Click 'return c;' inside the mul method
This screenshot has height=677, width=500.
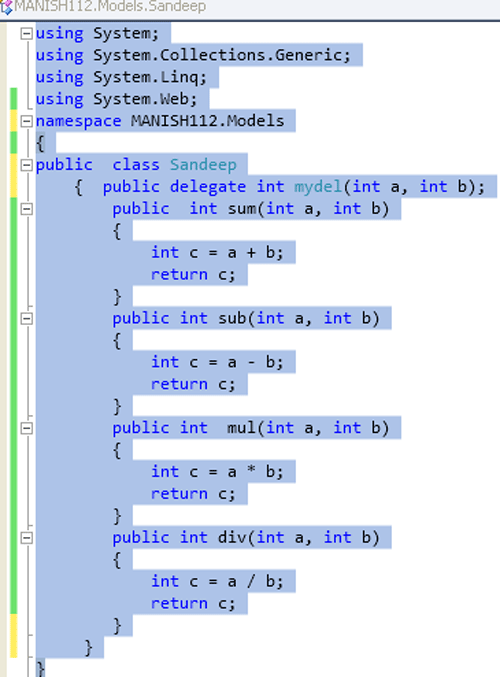point(193,494)
